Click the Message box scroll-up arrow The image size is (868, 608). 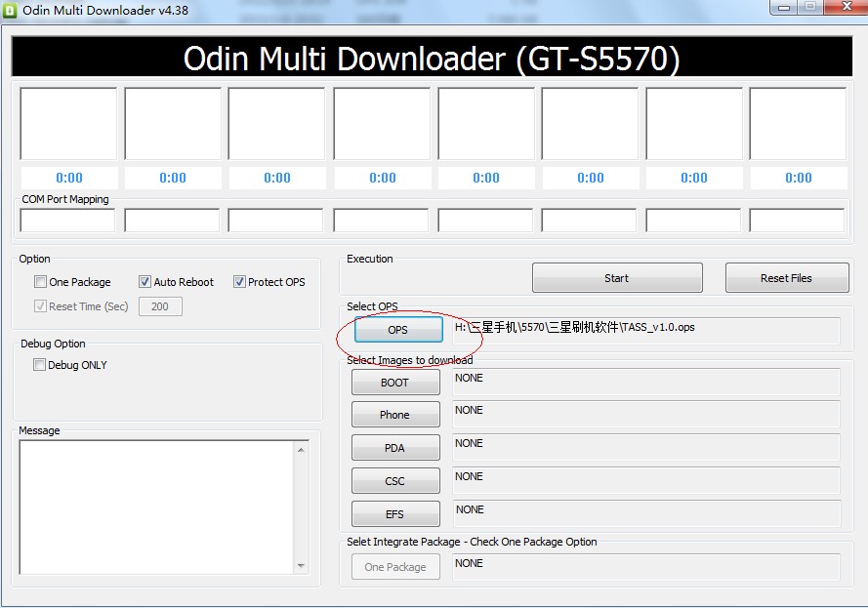[301, 450]
